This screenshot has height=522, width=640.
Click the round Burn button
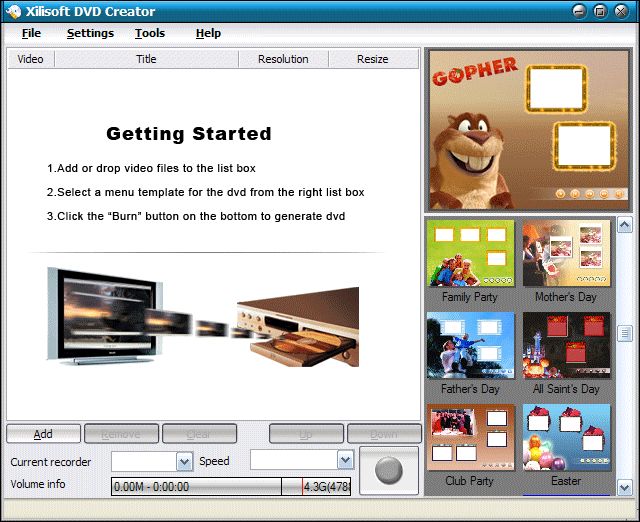(x=389, y=471)
